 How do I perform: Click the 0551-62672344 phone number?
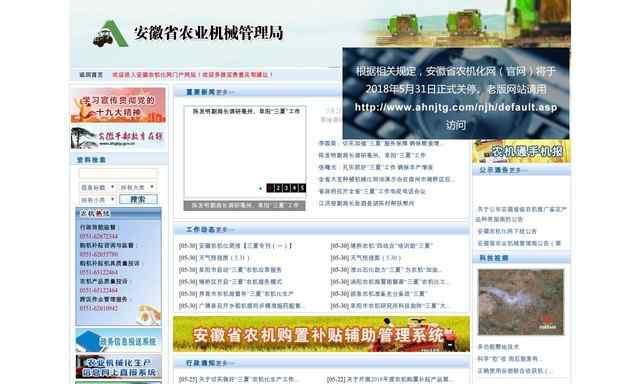point(99,237)
